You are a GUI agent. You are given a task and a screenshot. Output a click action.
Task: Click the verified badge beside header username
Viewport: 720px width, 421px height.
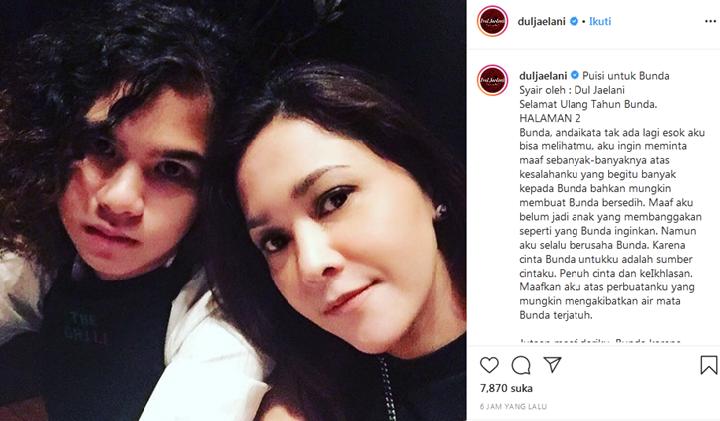(574, 21)
